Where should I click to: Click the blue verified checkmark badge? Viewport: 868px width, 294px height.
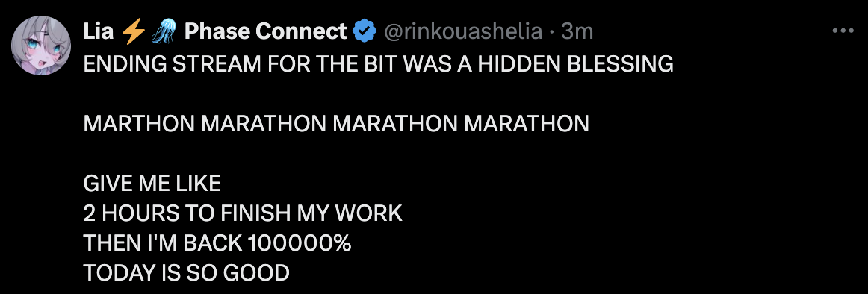[365, 32]
